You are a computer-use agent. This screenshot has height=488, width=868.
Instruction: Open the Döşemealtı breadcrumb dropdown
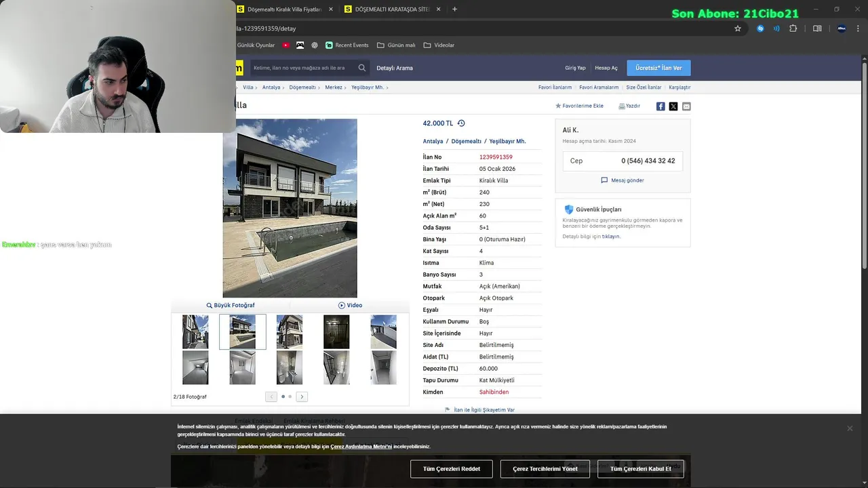(303, 87)
